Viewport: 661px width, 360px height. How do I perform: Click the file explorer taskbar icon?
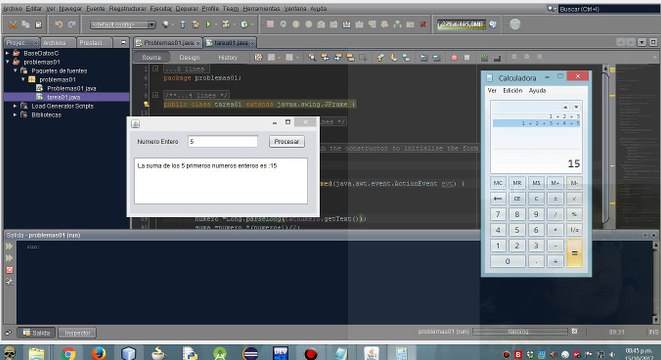pyautogui.click(x=37, y=353)
